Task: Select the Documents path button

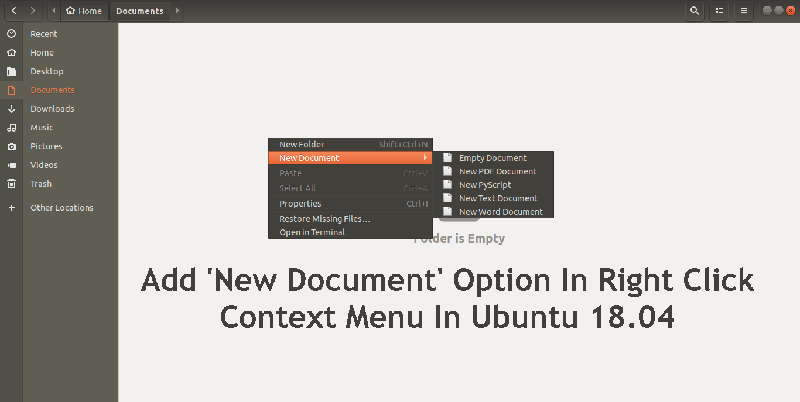Action: [140, 10]
